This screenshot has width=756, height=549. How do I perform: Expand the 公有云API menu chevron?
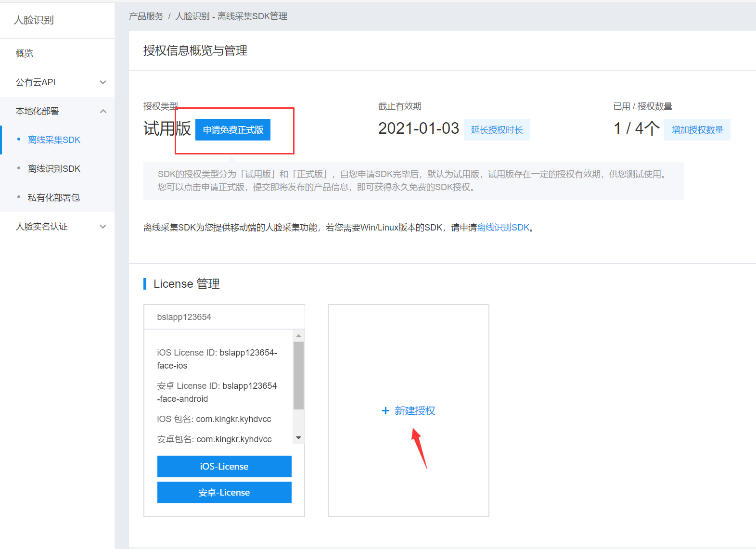[x=103, y=82]
